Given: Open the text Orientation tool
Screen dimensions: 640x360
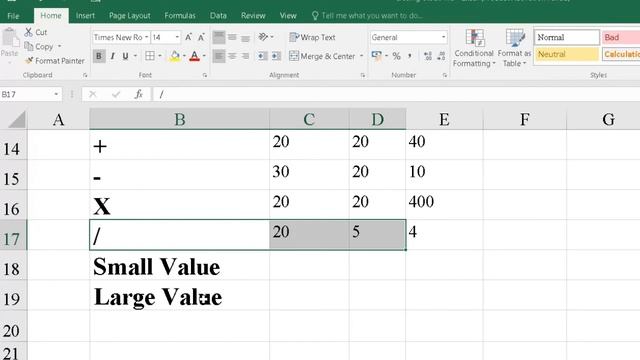Looking at the screenshot, I should (x=263, y=37).
